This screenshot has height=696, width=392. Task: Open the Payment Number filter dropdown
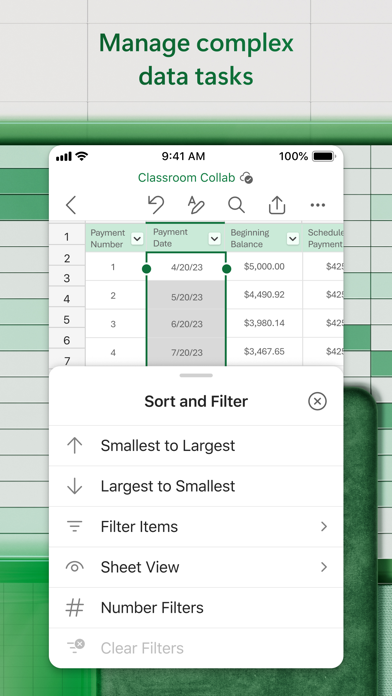point(137,239)
